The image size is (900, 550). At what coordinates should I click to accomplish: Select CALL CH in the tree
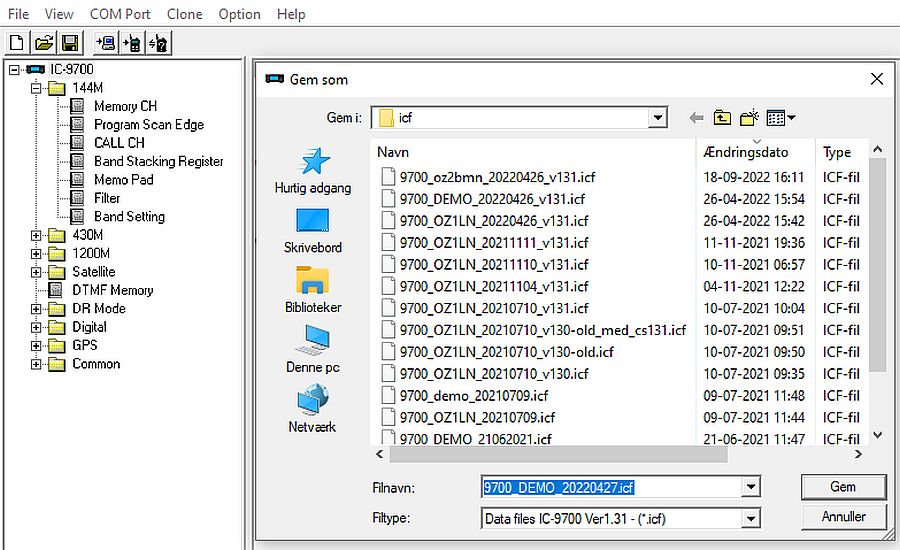[x=119, y=143]
